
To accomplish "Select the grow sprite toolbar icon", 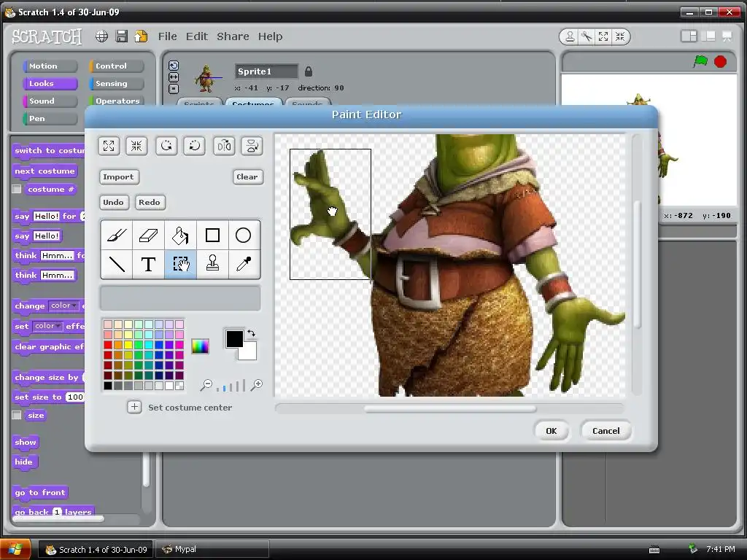I will click(603, 36).
